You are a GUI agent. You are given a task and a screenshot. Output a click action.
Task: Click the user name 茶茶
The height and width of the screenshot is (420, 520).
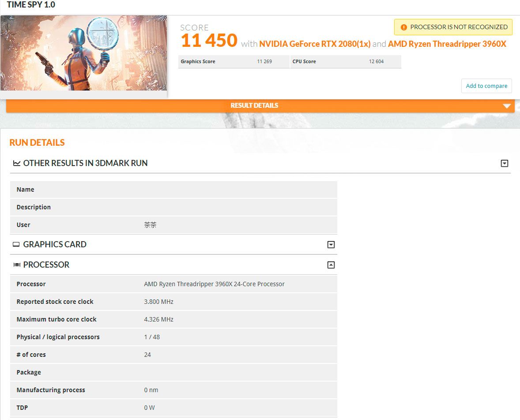150,225
